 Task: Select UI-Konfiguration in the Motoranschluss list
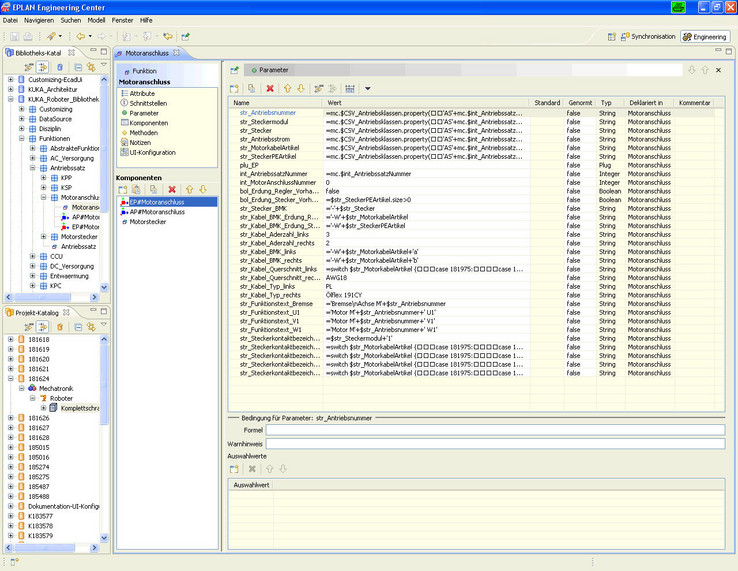click(152, 152)
